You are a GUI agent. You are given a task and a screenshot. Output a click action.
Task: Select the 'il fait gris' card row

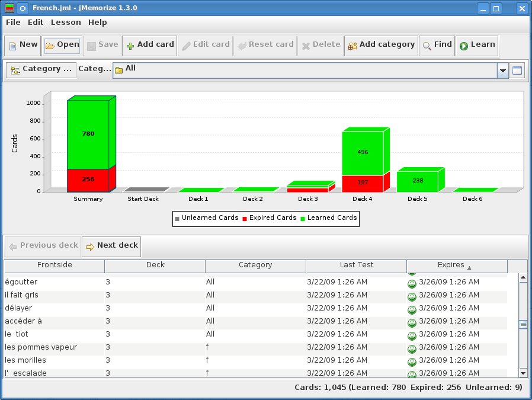point(255,295)
